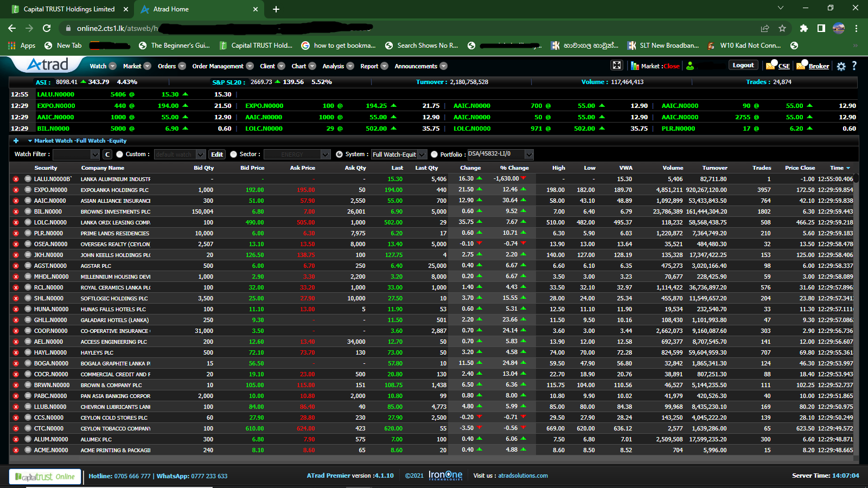Remove CTC.N0000 row with red X

tap(16, 428)
